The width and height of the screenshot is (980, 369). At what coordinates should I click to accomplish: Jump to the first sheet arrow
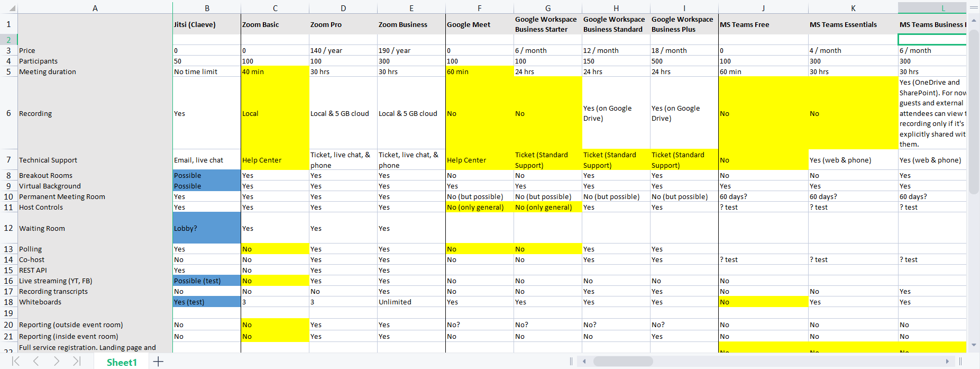(x=16, y=361)
